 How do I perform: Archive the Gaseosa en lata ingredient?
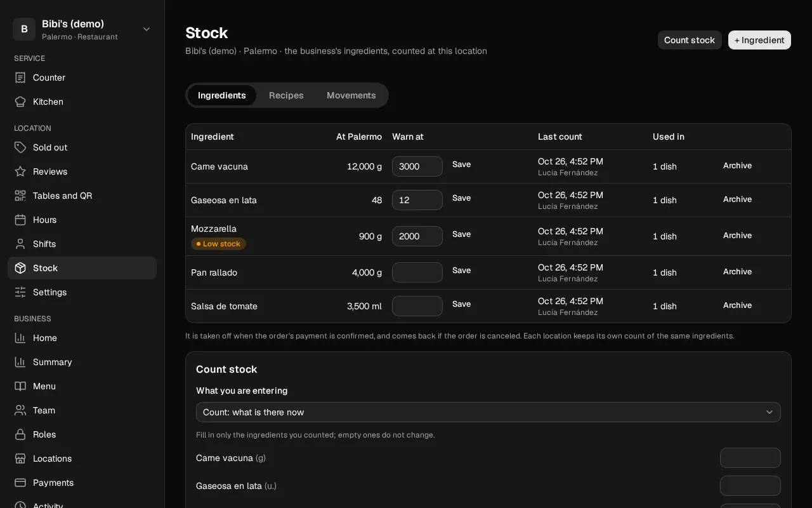coord(737,199)
